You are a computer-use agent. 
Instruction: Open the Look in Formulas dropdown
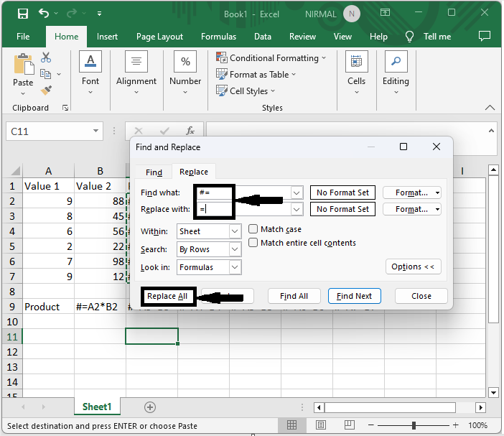(x=235, y=267)
